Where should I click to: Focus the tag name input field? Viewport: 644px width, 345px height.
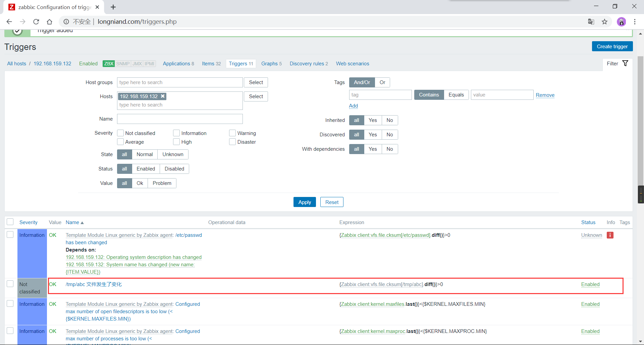coord(380,95)
